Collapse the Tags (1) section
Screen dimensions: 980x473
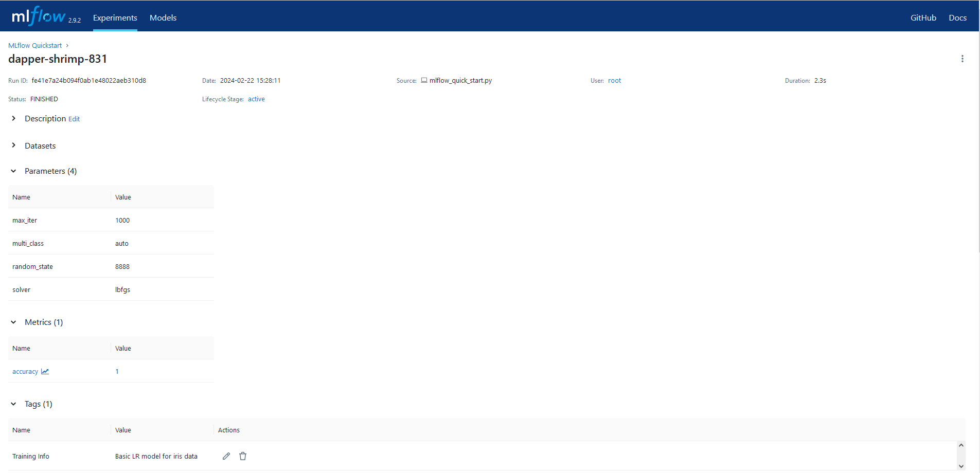pos(13,404)
